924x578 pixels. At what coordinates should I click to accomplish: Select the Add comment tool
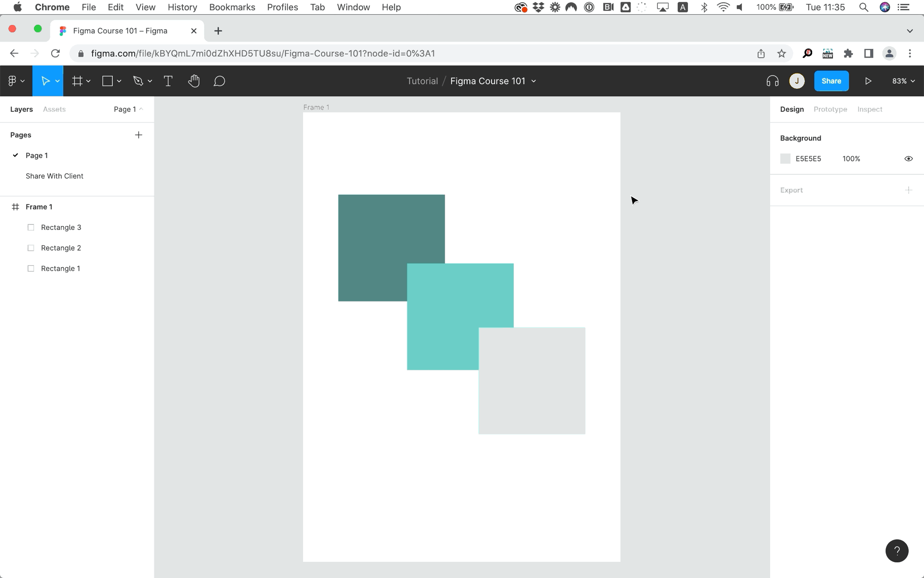tap(219, 81)
